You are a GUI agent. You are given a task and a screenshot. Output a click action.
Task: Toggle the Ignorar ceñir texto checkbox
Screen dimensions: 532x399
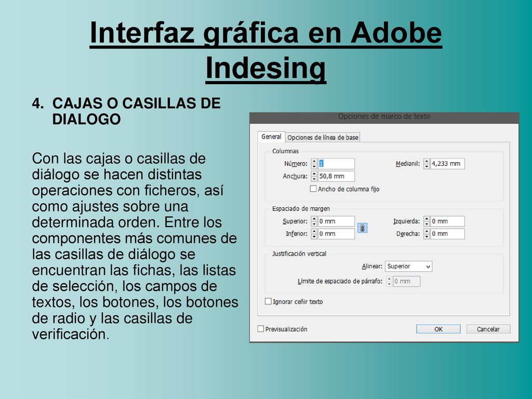coord(268,301)
